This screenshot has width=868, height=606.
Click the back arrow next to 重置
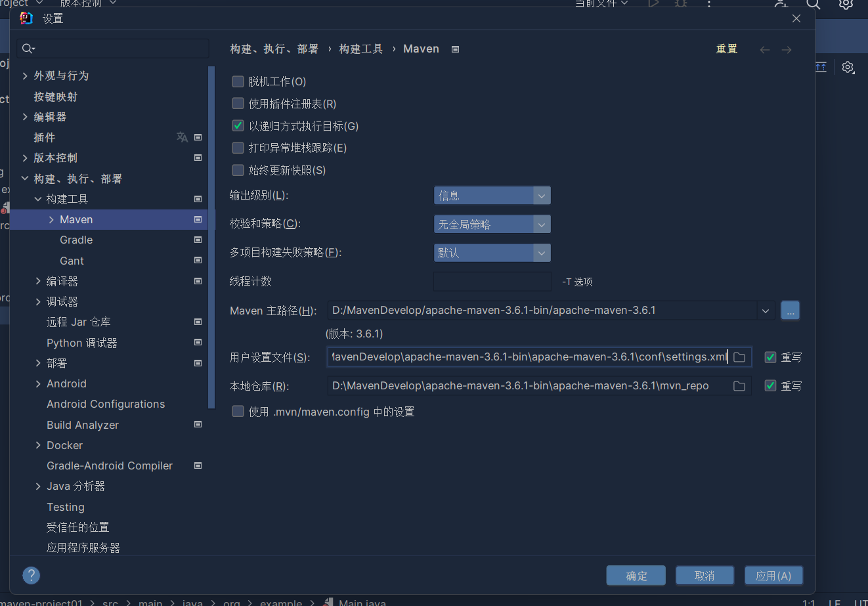pos(765,50)
